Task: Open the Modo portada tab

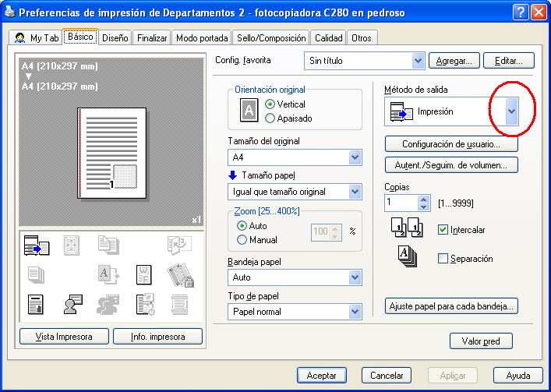Action: click(202, 38)
